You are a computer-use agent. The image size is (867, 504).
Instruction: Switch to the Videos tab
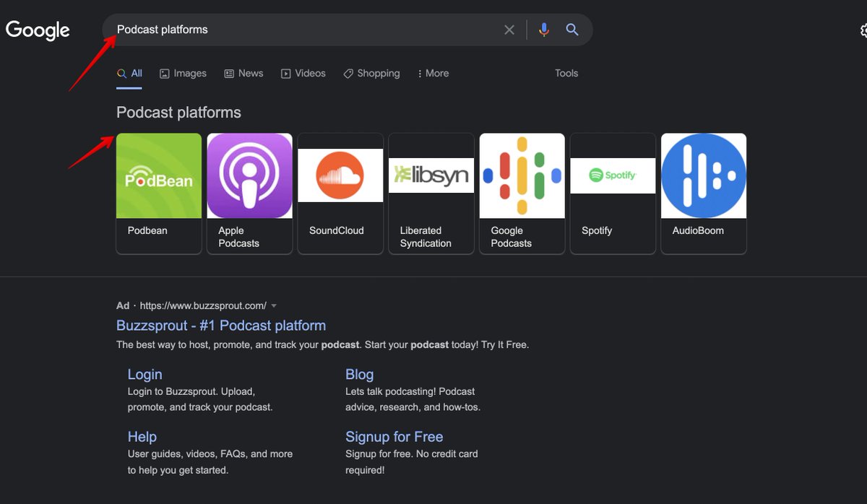pos(303,73)
